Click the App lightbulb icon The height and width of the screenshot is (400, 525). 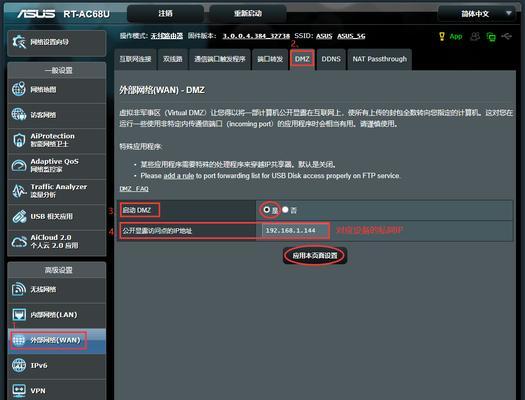coord(442,36)
